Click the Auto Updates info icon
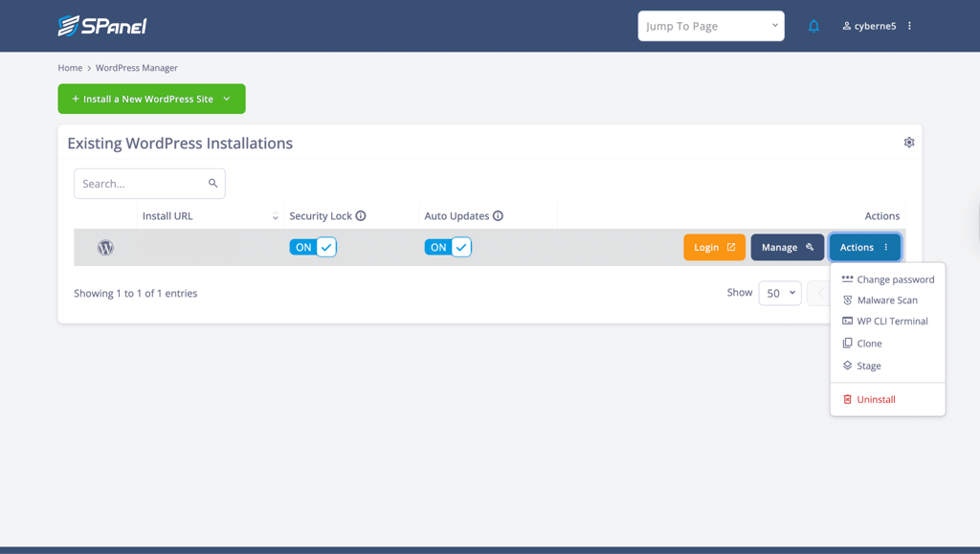The height and width of the screenshot is (554, 980). coord(498,215)
